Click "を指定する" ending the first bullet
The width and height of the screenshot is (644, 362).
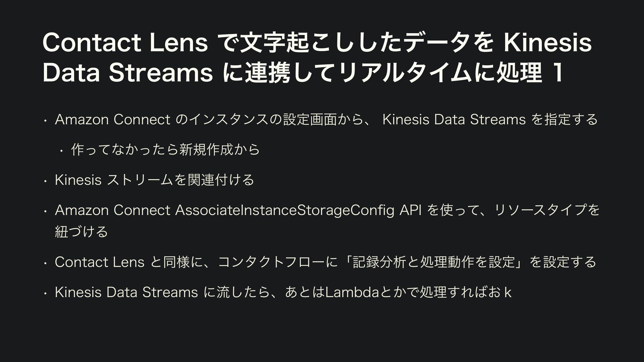click(564, 120)
